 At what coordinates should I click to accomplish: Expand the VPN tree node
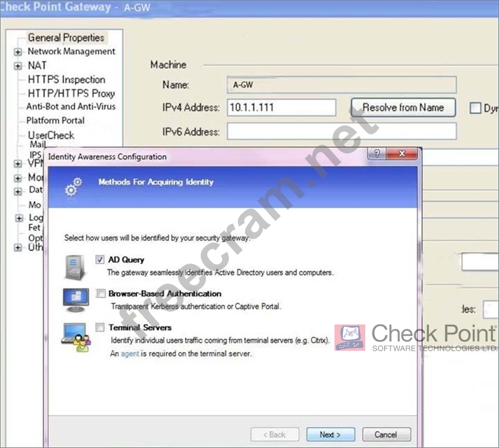(x=18, y=164)
